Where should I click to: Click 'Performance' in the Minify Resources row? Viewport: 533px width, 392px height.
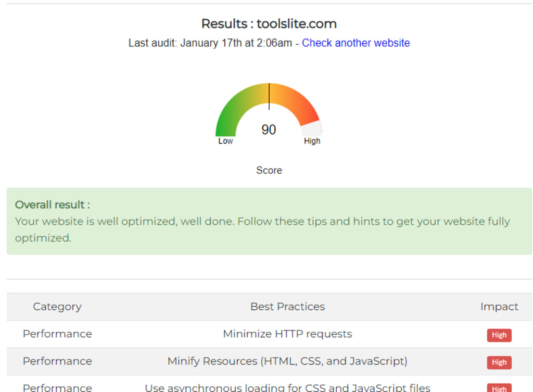pos(57,361)
